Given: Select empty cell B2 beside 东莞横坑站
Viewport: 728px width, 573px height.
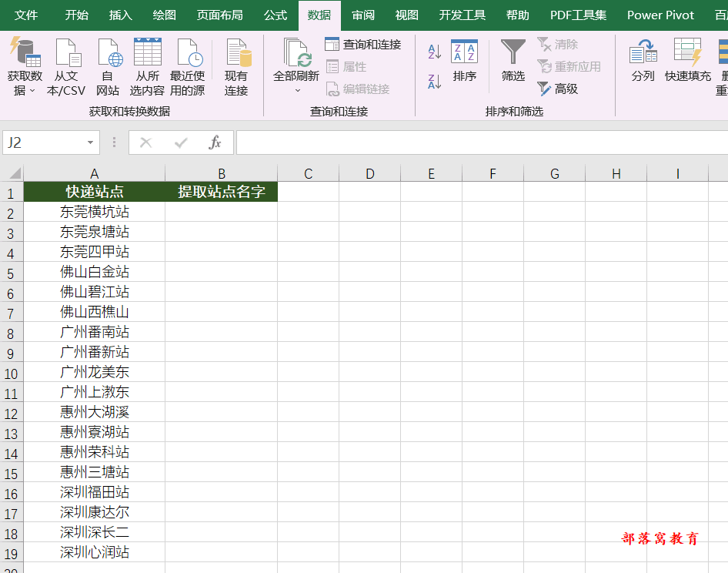Looking at the screenshot, I should [x=222, y=212].
